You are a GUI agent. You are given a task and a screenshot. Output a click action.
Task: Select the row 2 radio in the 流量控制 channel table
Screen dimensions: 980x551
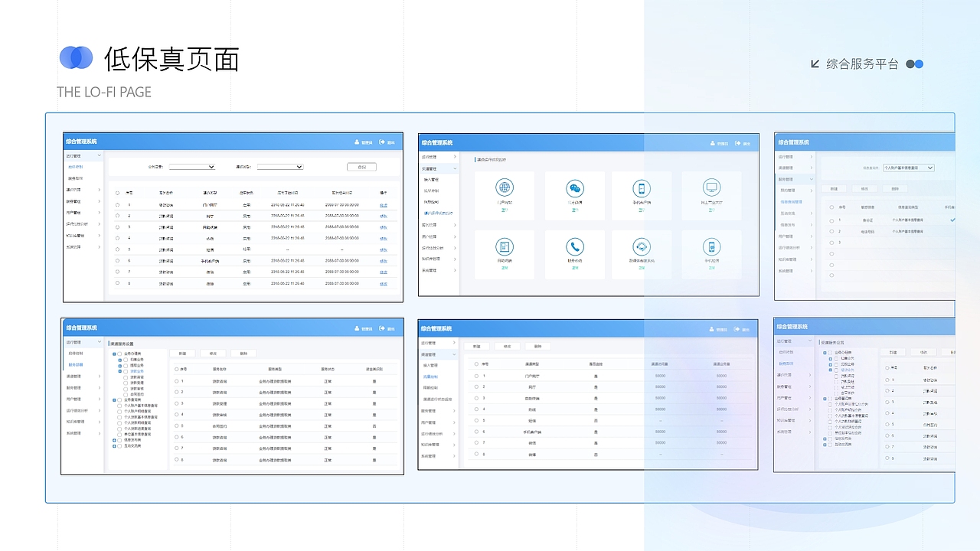coord(475,386)
